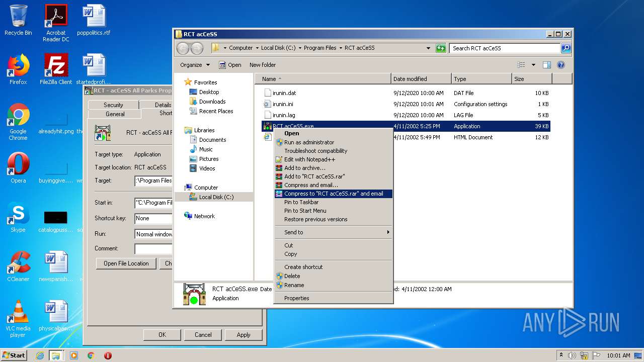Select Local Disk (C:) in navigation pane
The image size is (644, 362).
click(x=216, y=197)
